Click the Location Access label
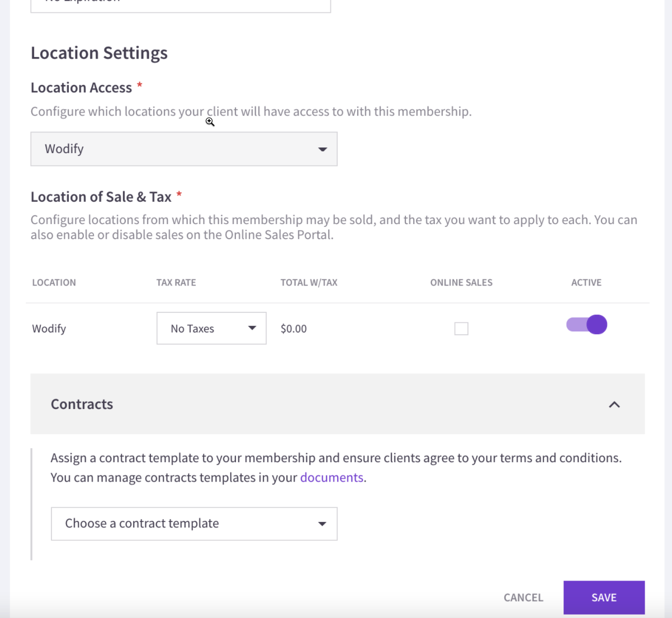Viewport: 672px width, 618px height. coord(81,88)
